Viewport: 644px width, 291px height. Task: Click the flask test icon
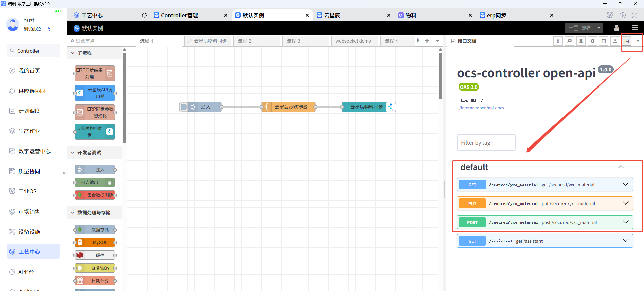pyautogui.click(x=615, y=41)
